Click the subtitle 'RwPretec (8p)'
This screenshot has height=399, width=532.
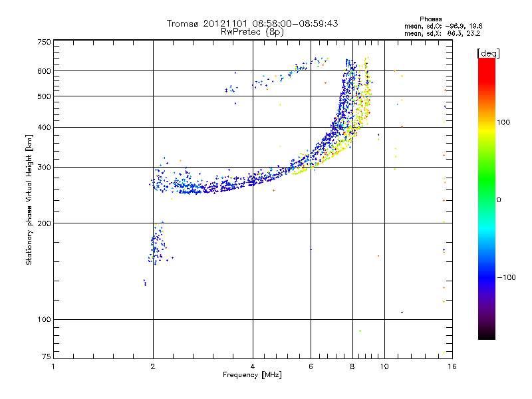tap(252, 32)
